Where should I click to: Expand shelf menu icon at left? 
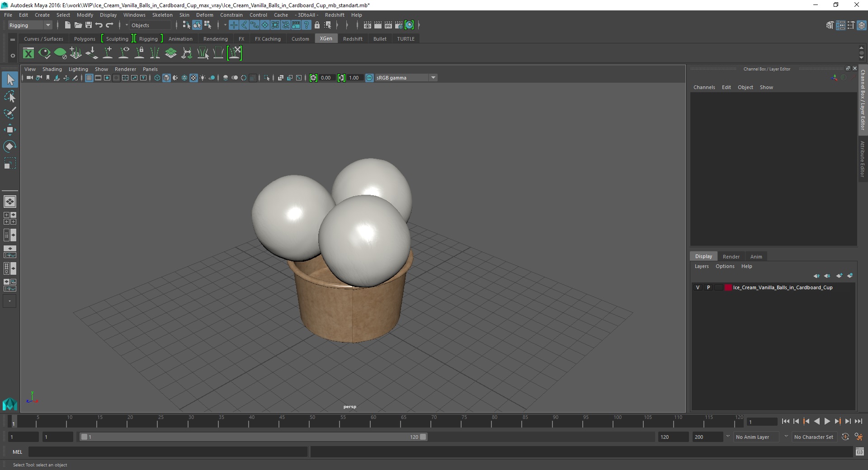pyautogui.click(x=13, y=40)
